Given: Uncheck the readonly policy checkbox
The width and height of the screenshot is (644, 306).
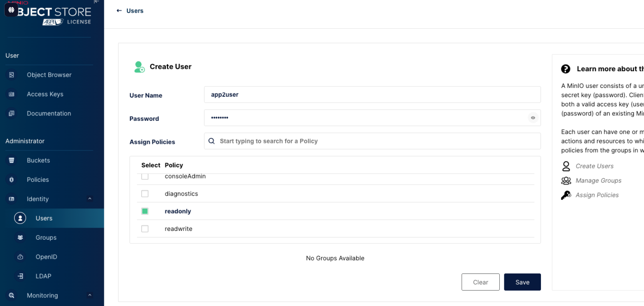Looking at the screenshot, I should (145, 211).
